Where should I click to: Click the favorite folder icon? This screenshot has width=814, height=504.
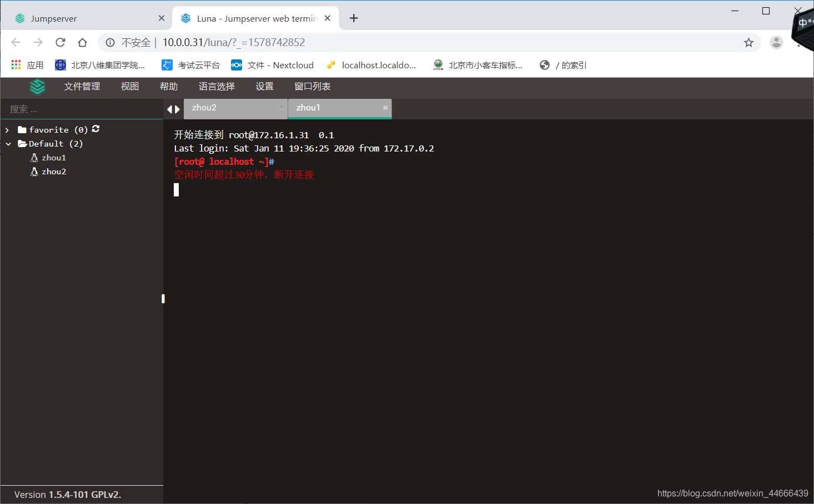[22, 130]
